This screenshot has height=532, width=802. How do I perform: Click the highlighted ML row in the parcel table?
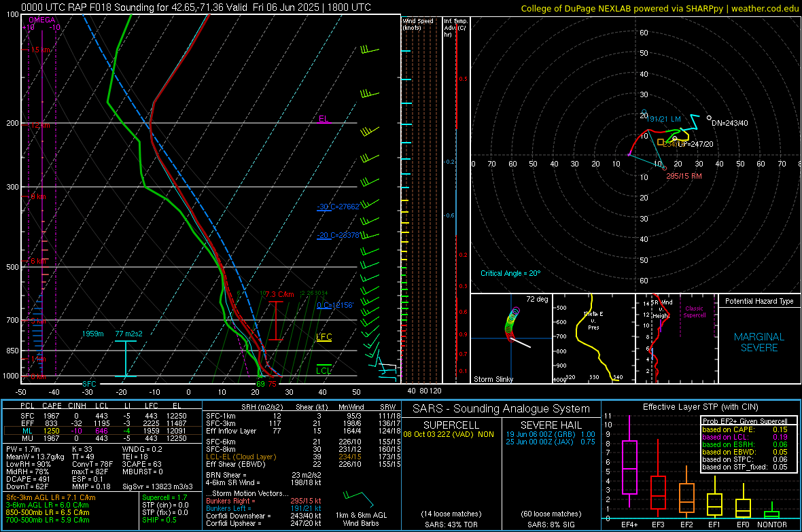(103, 431)
